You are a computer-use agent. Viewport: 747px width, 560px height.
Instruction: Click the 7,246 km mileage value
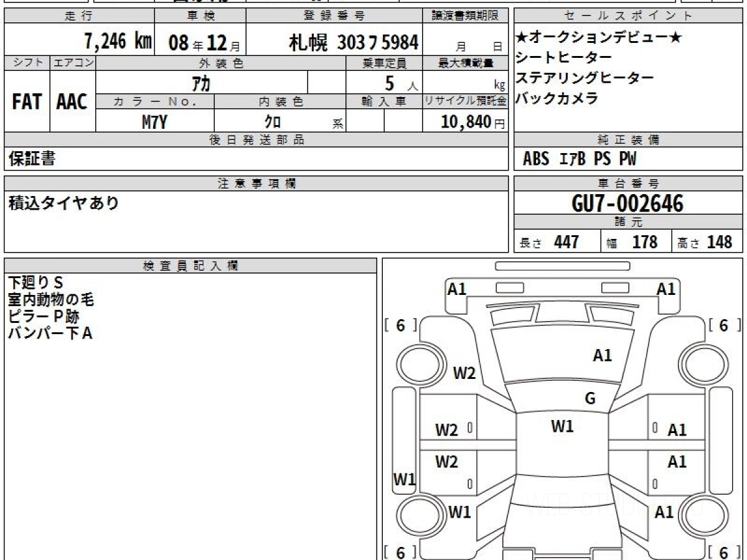point(118,42)
